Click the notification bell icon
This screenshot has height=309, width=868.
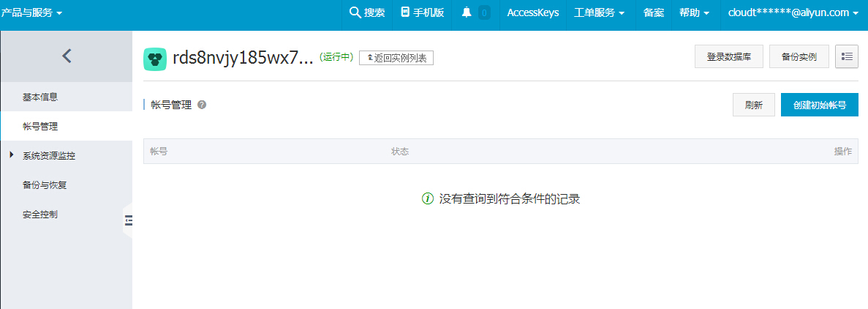pyautogui.click(x=467, y=12)
